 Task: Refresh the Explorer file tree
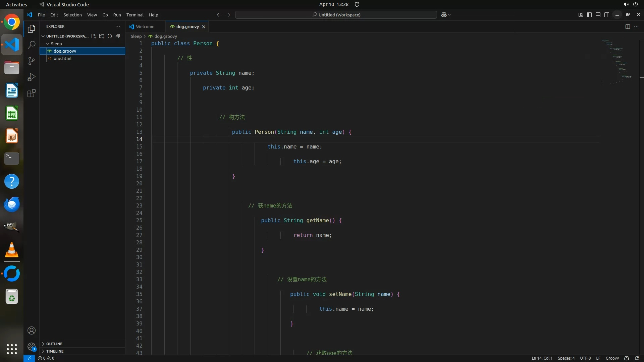110,36
